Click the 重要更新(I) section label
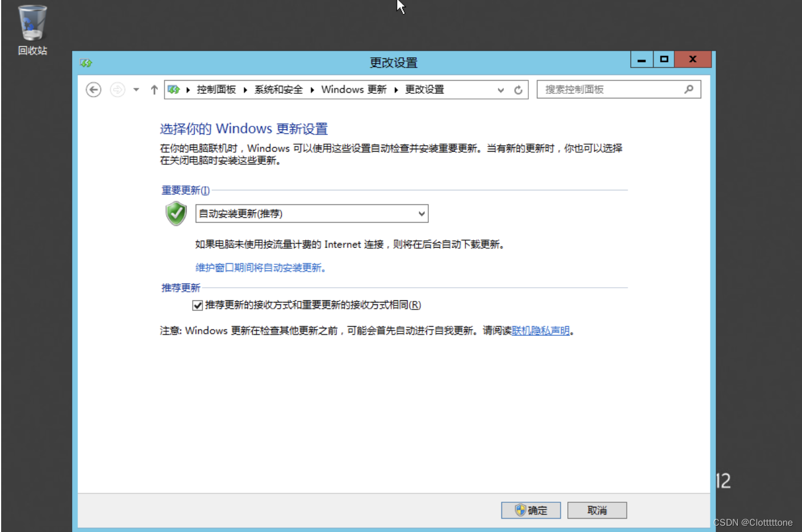Screen dimensions: 802x532 pyautogui.click(x=185, y=190)
